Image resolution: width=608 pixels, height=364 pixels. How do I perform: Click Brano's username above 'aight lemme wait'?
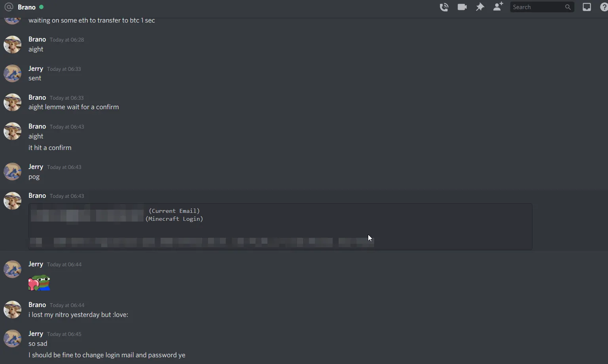[37, 97]
